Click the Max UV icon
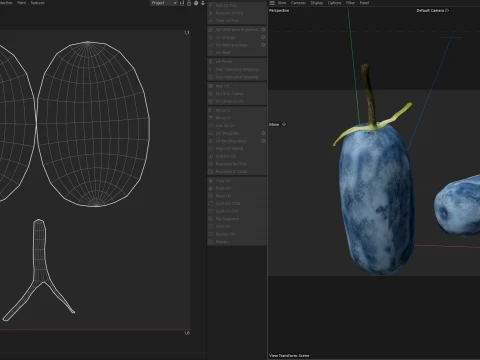The image size is (480, 360). pos(210,86)
